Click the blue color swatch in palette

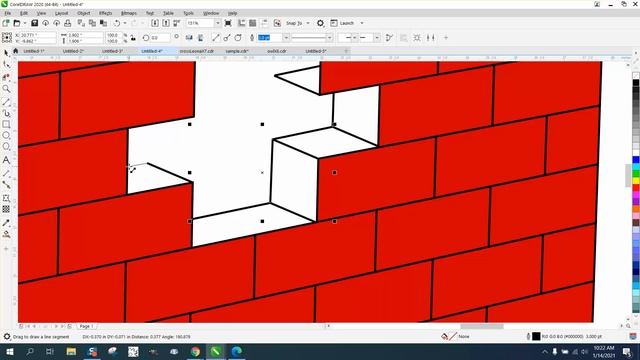pyautogui.click(x=636, y=160)
